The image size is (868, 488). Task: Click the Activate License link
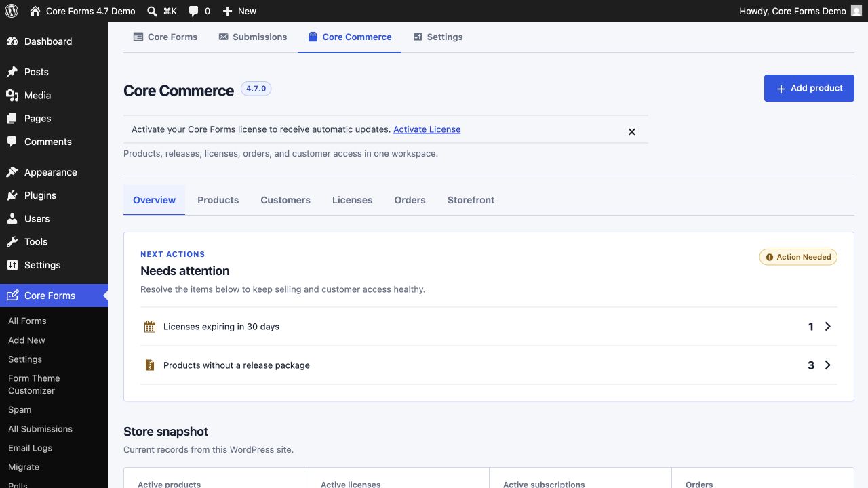click(x=427, y=129)
